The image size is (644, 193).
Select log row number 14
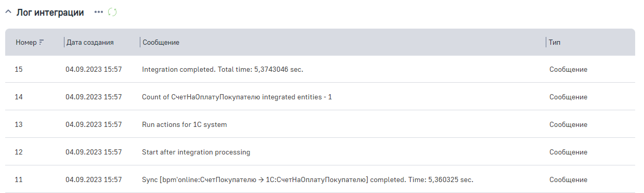pos(320,97)
